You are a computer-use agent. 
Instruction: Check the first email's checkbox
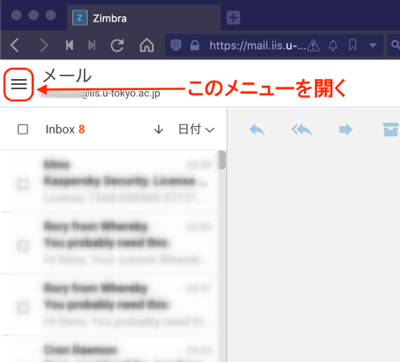(23, 184)
